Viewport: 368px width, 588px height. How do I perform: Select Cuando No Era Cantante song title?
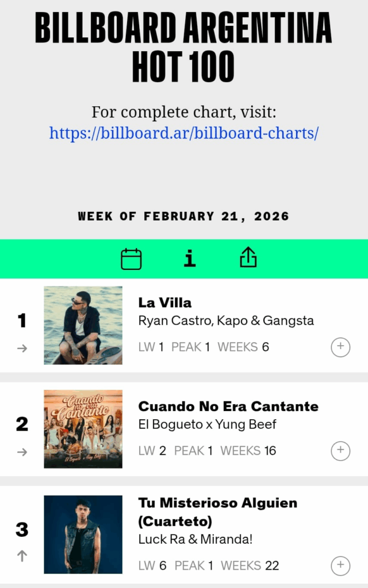pos(228,407)
